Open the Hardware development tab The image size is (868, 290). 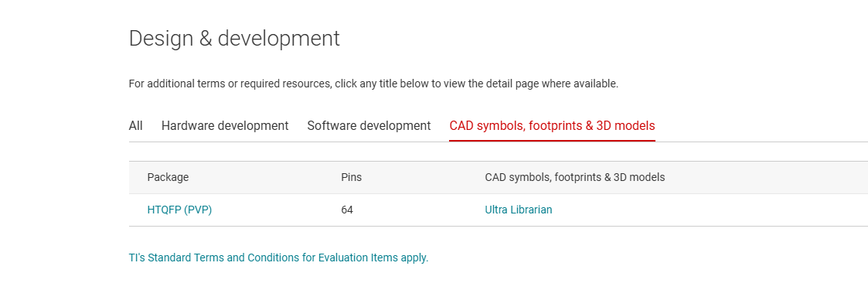(x=225, y=125)
